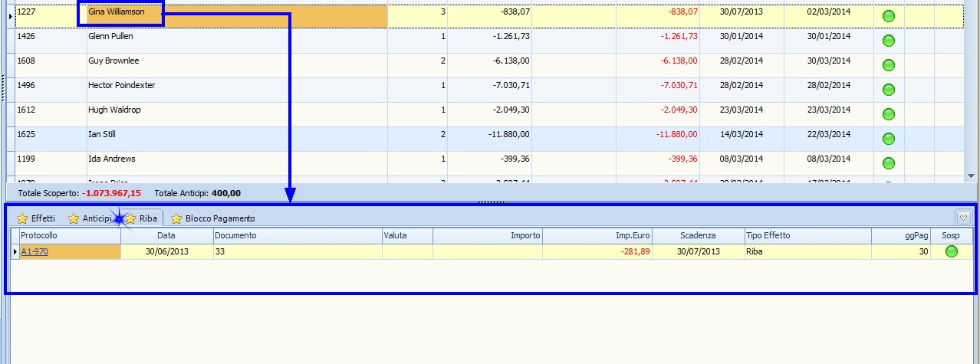Viewport: 980px width, 364px height.
Task: Open protocol link A1-970
Action: tap(35, 251)
